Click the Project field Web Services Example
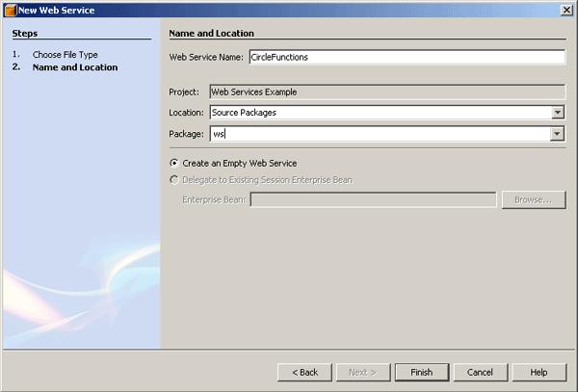The height and width of the screenshot is (392, 578). click(387, 91)
